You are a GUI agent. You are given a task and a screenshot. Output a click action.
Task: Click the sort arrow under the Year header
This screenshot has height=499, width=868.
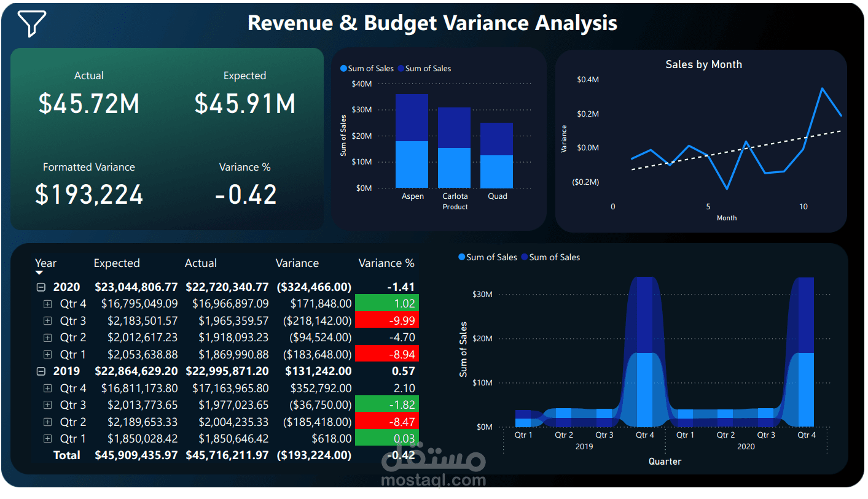pos(40,271)
